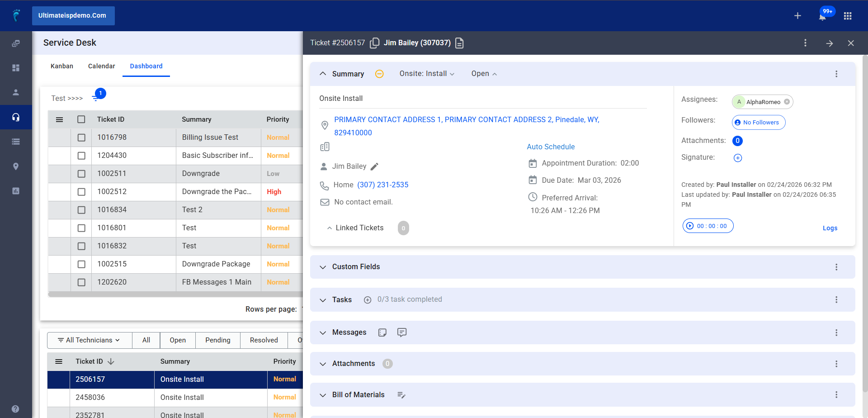Open the Logs link
This screenshot has height=418, width=868.
coord(830,228)
